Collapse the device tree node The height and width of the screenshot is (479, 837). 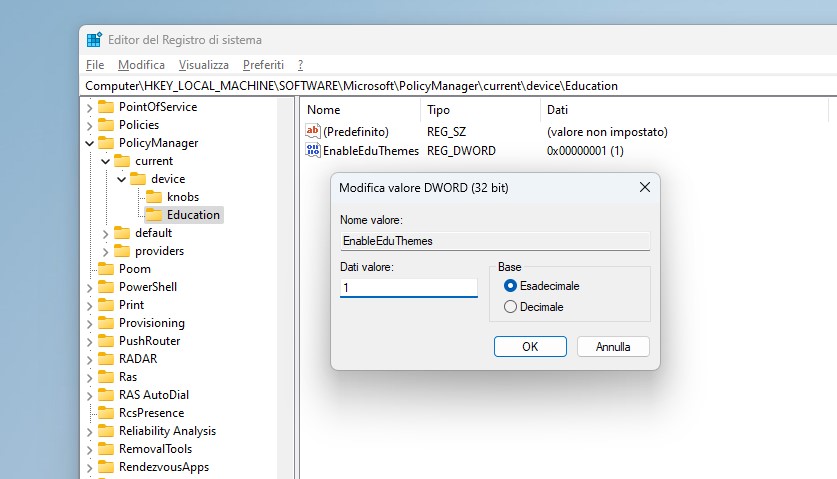pyautogui.click(x=122, y=179)
